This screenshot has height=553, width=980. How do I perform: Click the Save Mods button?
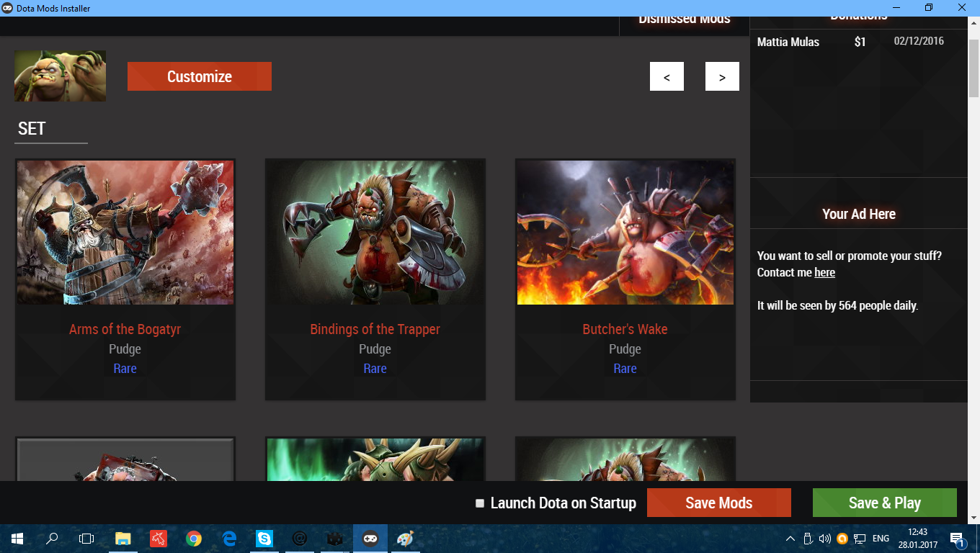[719, 503]
